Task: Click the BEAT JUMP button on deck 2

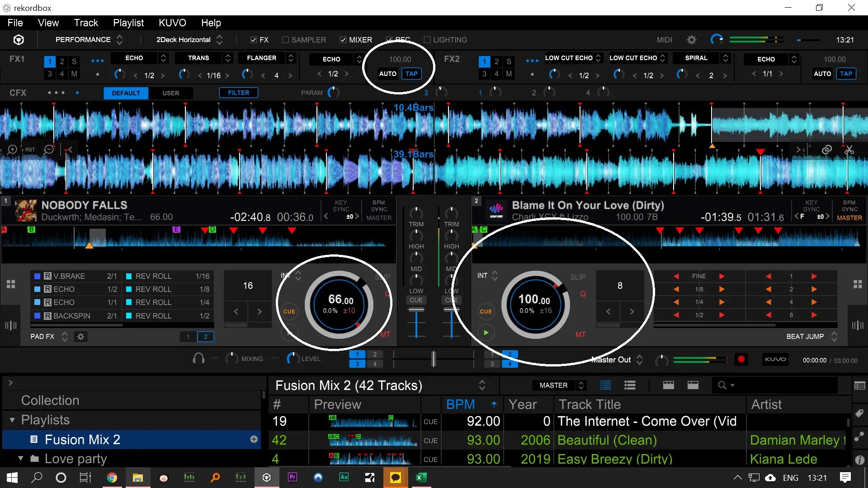Action: click(806, 336)
